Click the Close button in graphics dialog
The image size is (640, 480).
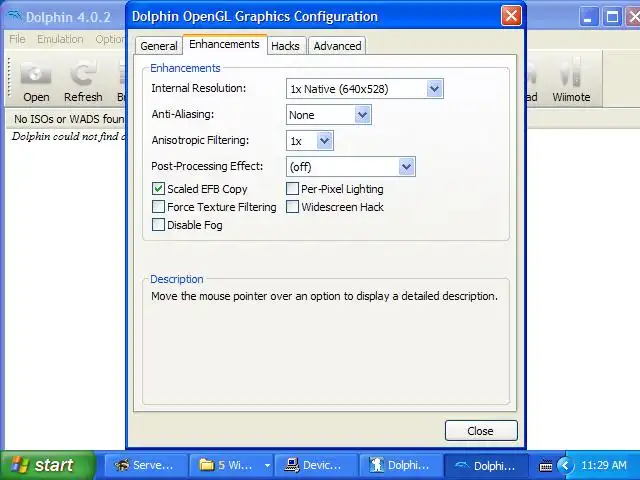pyautogui.click(x=481, y=431)
